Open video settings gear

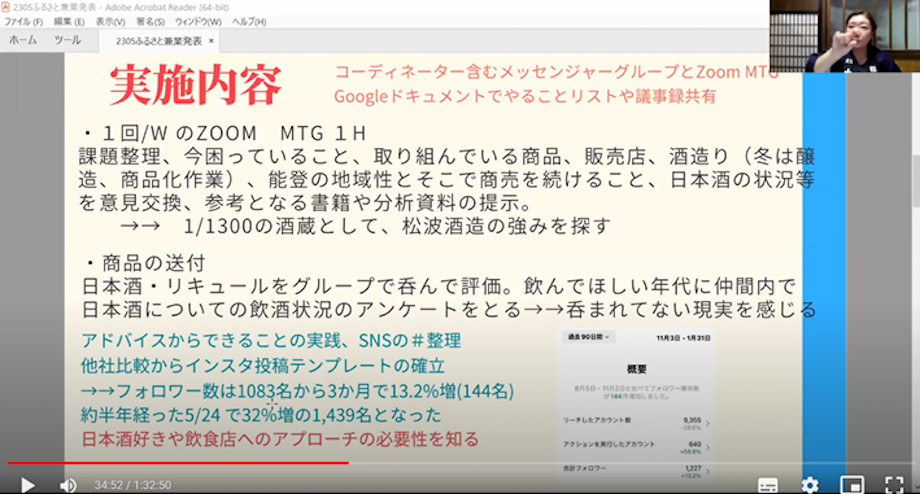[810, 485]
